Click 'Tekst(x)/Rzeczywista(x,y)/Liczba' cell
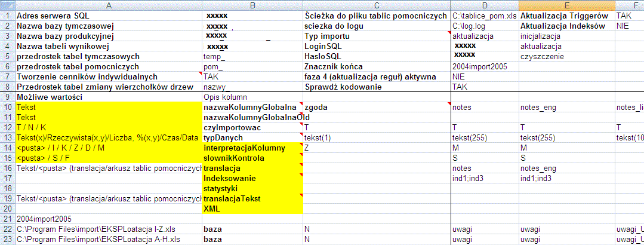644x245 pixels. pos(109,137)
